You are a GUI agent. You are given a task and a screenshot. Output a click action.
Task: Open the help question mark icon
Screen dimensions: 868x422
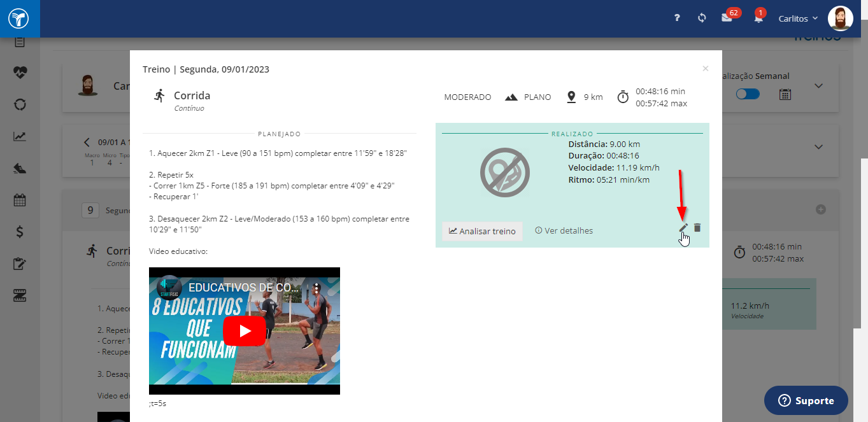pos(677,18)
